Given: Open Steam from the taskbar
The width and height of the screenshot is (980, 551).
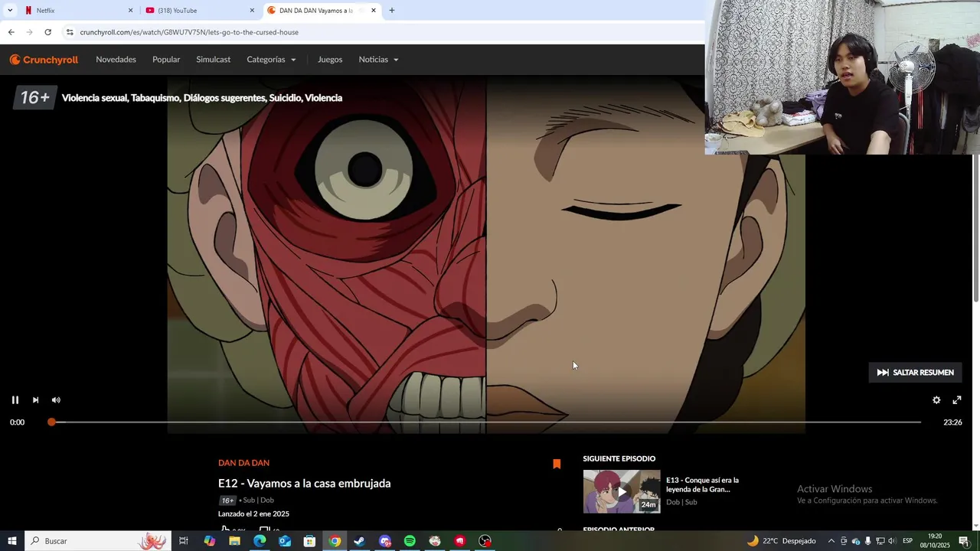Looking at the screenshot, I should (x=359, y=541).
